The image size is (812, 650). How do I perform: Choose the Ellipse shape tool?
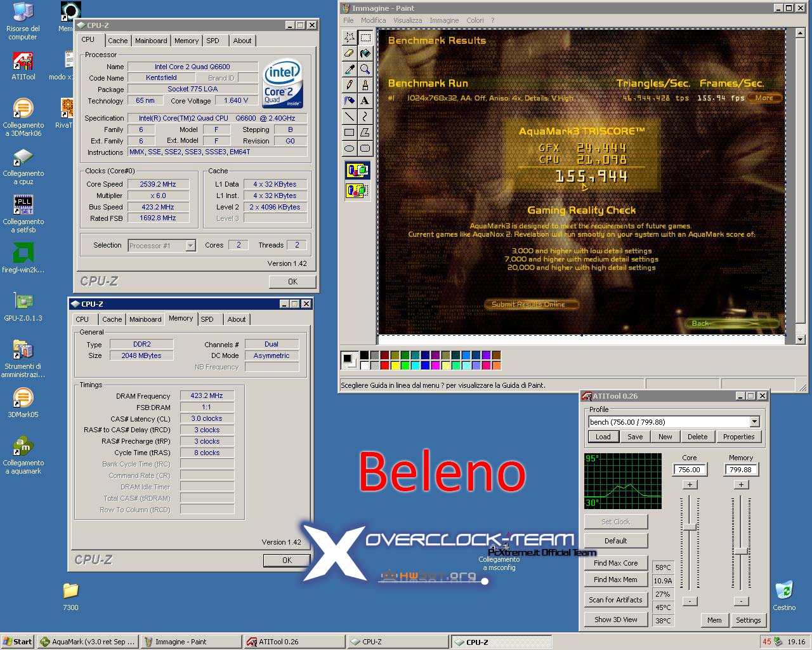click(349, 148)
